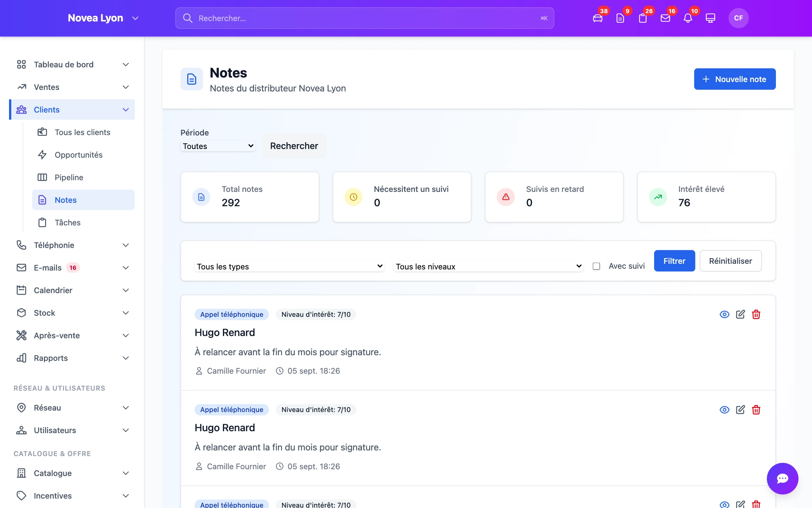Open the Tous les types dropdown
This screenshot has height=508, width=812.
pyautogui.click(x=289, y=266)
